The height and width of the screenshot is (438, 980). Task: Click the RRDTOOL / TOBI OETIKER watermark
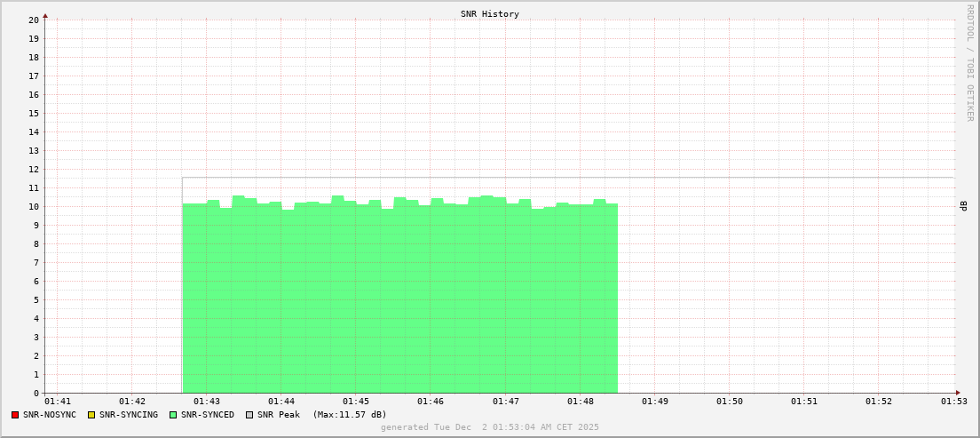coord(969,62)
